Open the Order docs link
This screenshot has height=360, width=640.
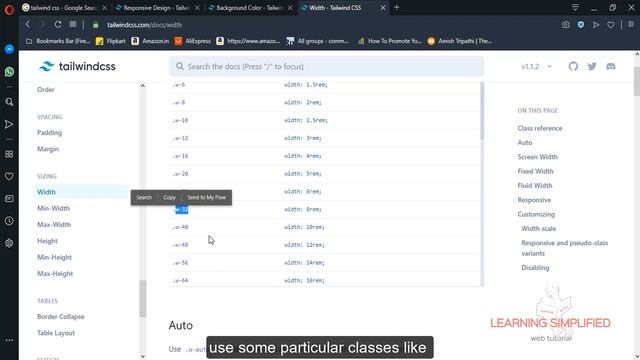(46, 89)
